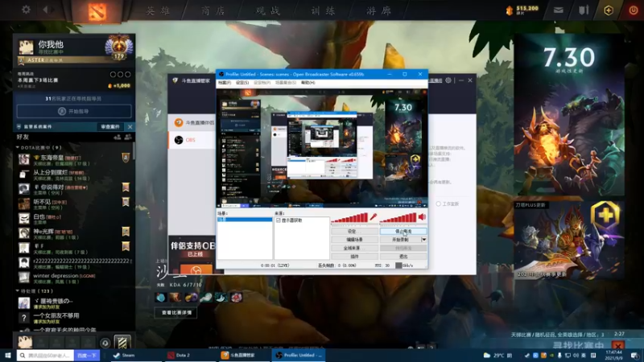
Task: Mute the microphone icon in OBS
Action: 373,217
